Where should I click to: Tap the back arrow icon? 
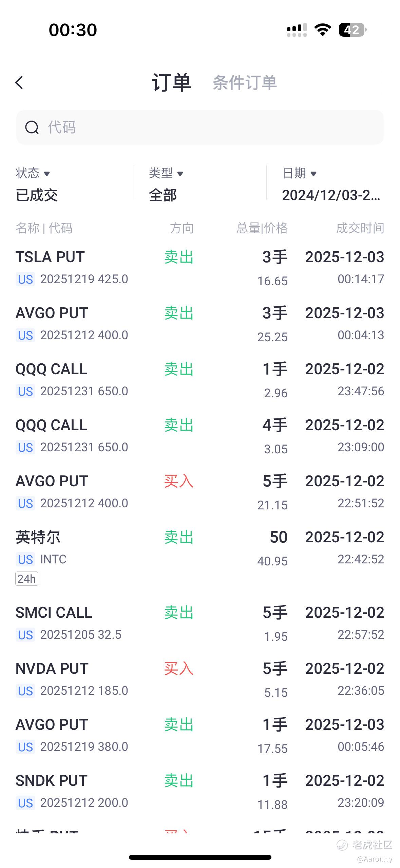point(19,83)
